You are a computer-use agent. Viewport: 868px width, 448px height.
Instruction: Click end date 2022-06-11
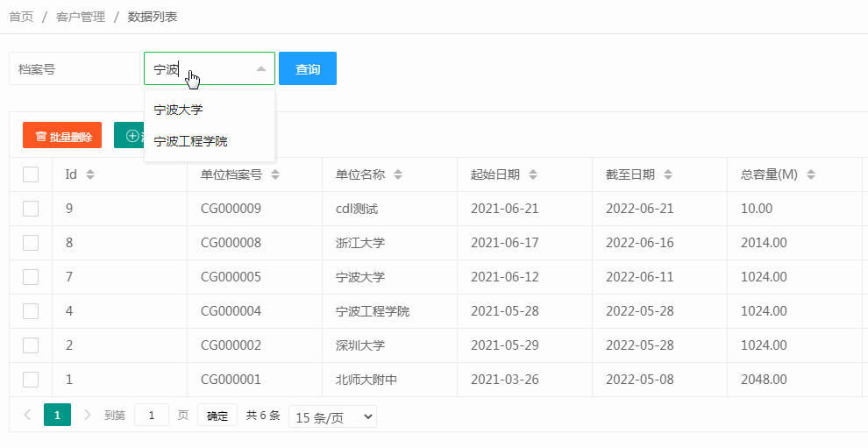(x=640, y=277)
